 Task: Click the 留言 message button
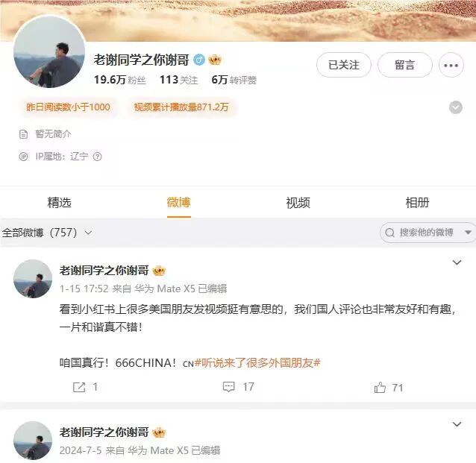(404, 65)
